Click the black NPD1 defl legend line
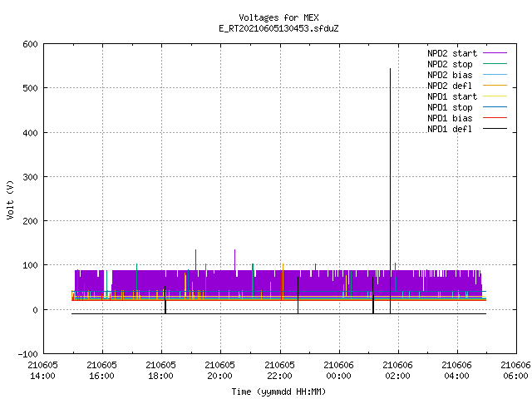The height and width of the screenshot is (399, 532). click(x=495, y=129)
